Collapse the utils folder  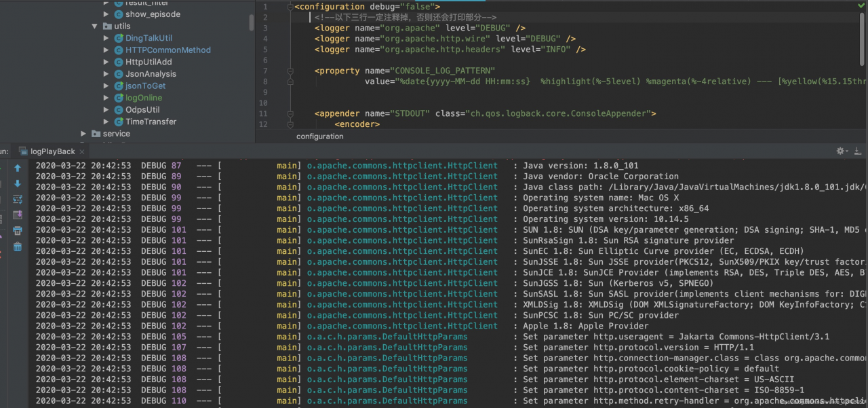95,26
